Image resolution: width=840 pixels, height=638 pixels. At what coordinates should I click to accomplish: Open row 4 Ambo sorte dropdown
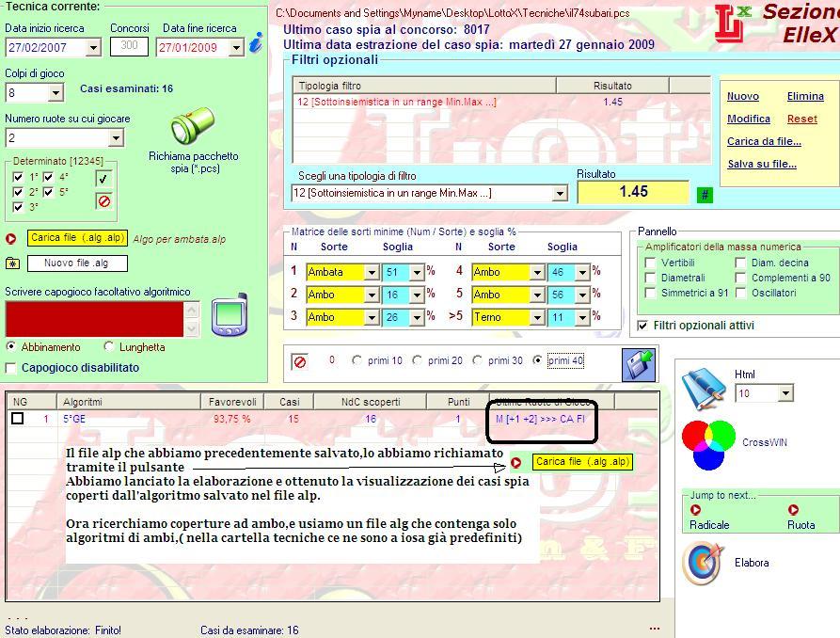(x=537, y=272)
